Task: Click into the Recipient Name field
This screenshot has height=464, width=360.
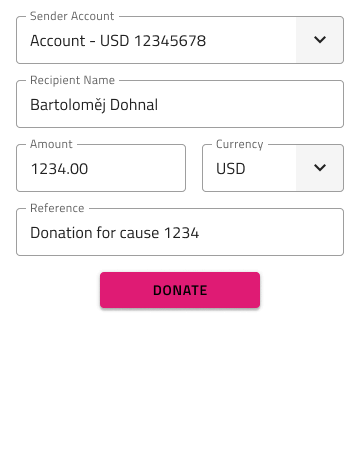Action: 180,104
